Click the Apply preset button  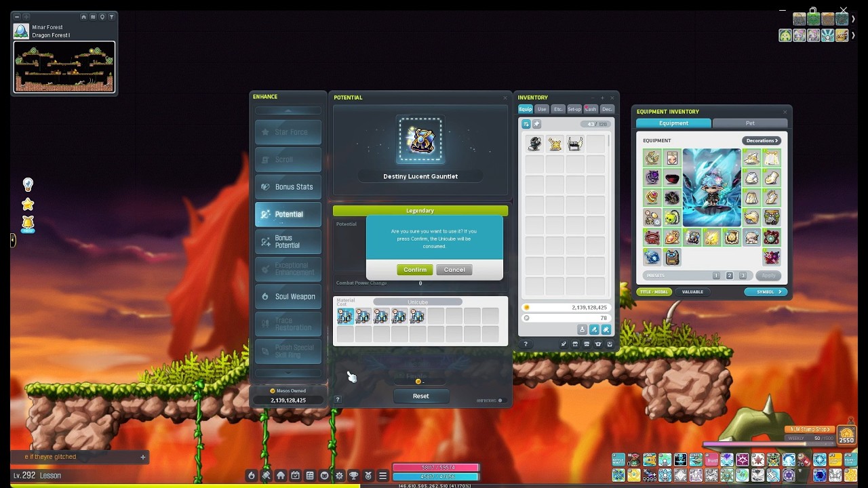pos(768,276)
